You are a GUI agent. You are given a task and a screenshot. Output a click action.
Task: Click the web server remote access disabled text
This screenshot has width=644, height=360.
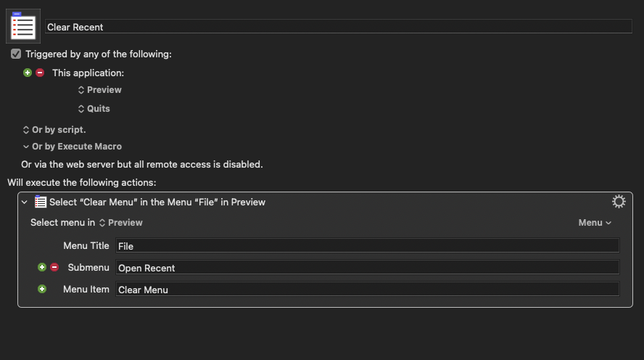[142, 164]
